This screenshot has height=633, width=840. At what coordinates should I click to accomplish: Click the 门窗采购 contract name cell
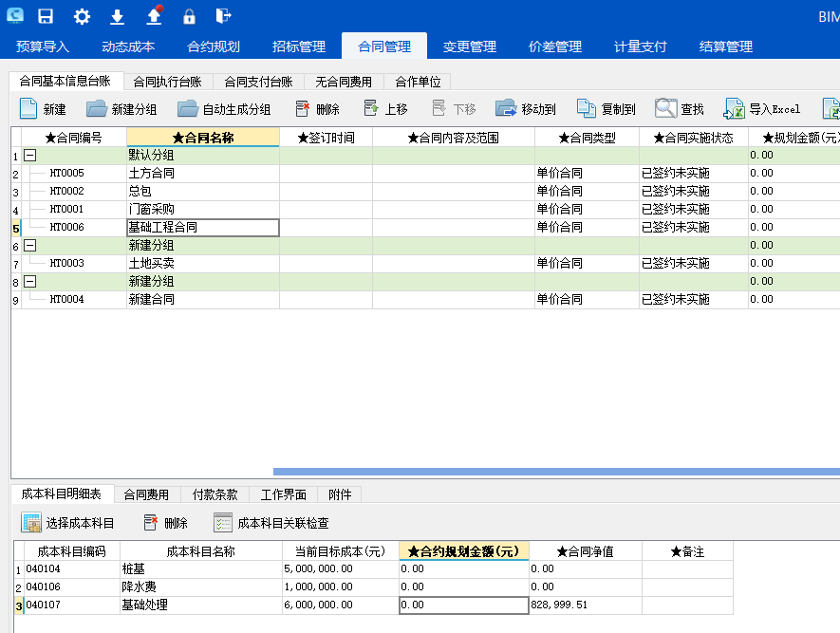click(x=203, y=210)
